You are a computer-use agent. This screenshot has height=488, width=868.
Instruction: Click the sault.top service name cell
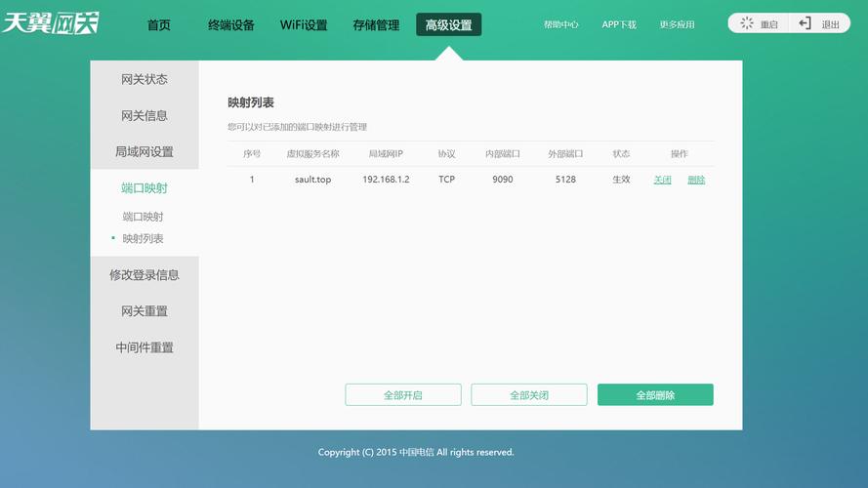[312, 180]
